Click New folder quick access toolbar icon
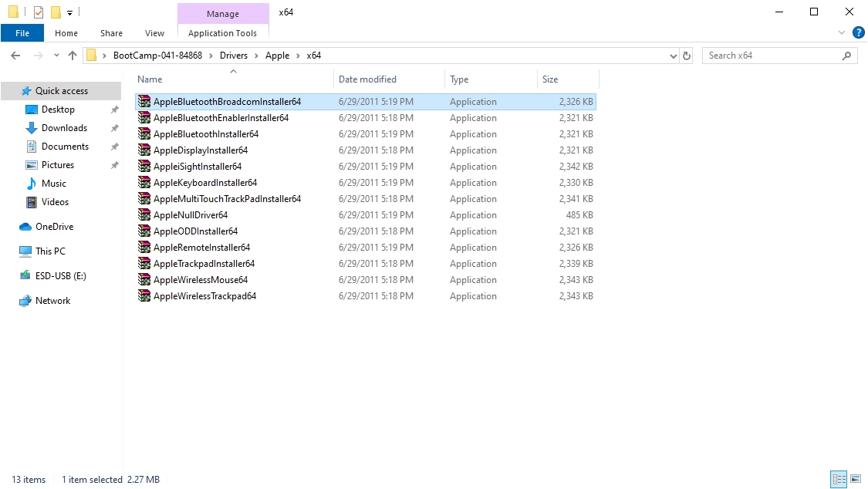The height and width of the screenshot is (489, 868). 56,12
